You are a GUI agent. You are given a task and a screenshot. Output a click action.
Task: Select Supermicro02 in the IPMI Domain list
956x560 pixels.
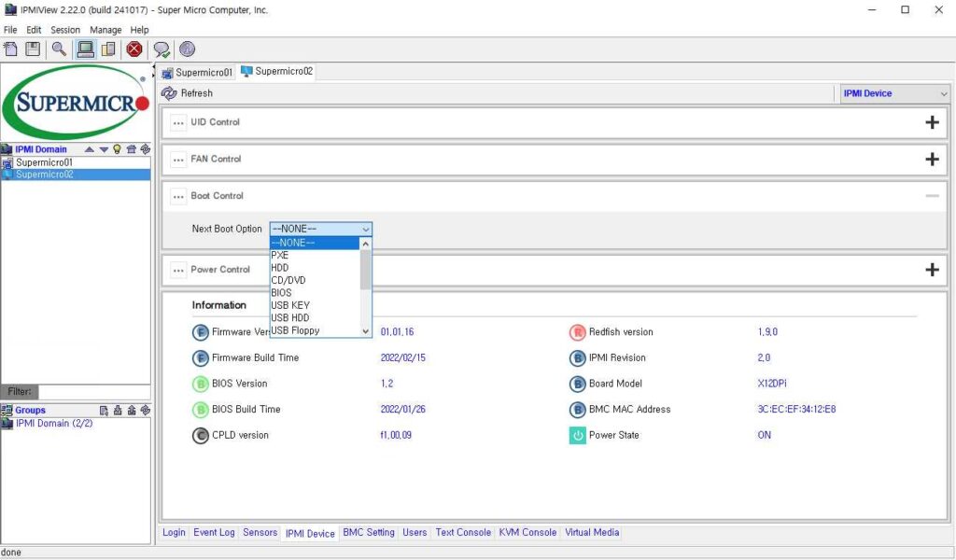76,175
